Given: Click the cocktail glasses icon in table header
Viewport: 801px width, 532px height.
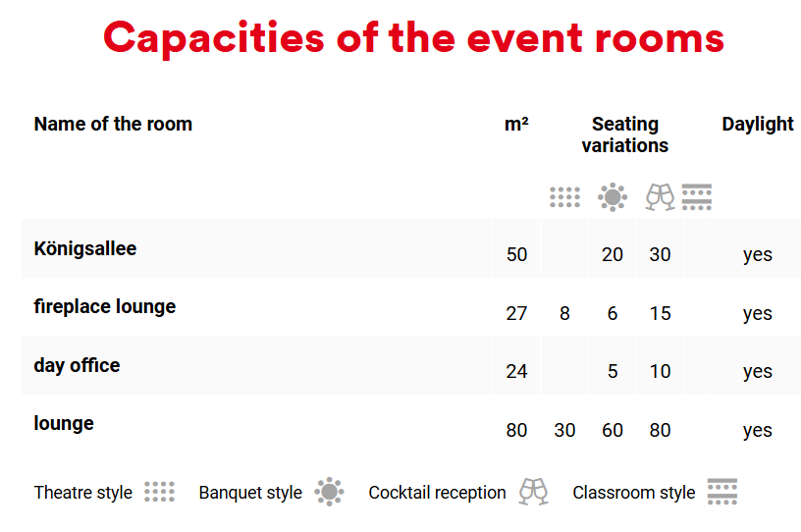Looking at the screenshot, I should point(660,197).
